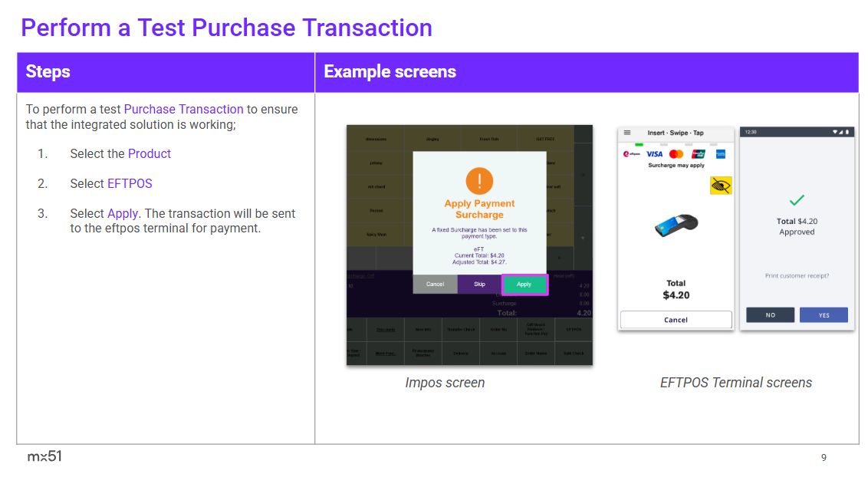Click Cancel in the surcharge dialog
868x487 pixels.
(435, 285)
